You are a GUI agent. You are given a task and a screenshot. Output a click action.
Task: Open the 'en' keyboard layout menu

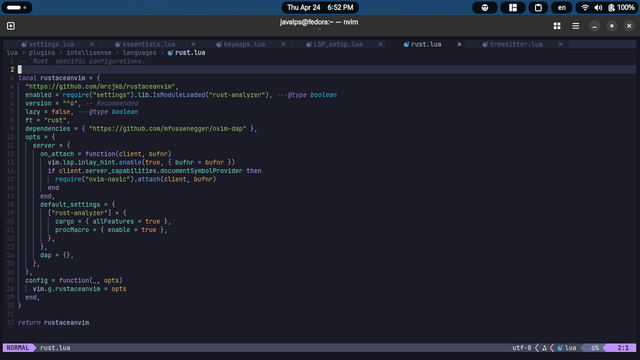562,7
